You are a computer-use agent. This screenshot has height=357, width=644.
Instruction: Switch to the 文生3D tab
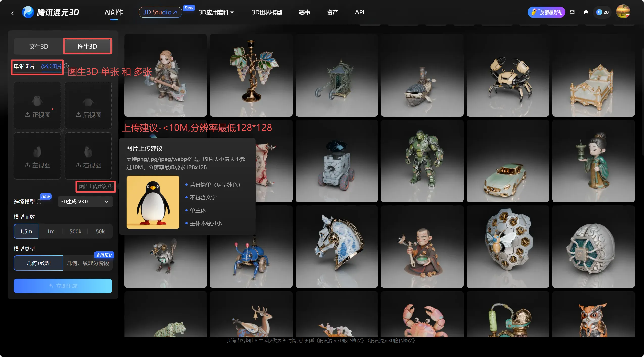(x=39, y=46)
